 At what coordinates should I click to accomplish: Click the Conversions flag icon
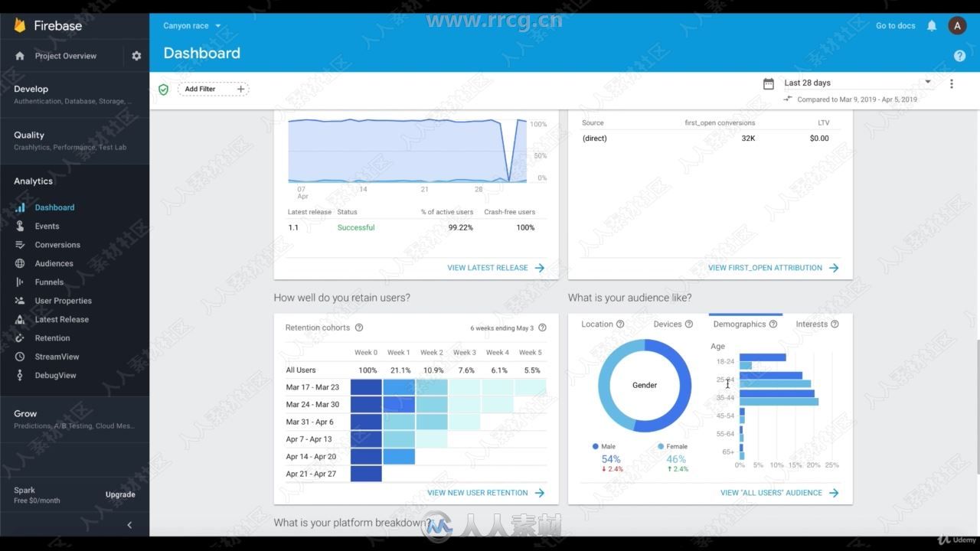click(x=20, y=245)
